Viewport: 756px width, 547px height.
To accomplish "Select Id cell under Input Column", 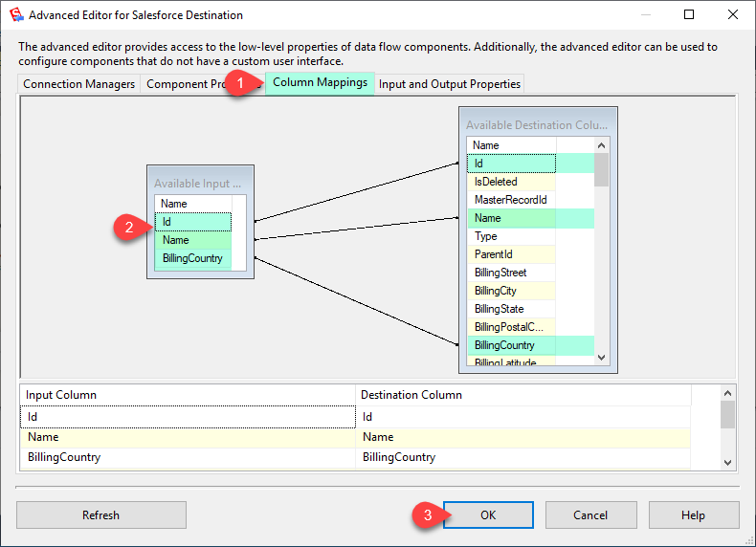I will [x=188, y=417].
